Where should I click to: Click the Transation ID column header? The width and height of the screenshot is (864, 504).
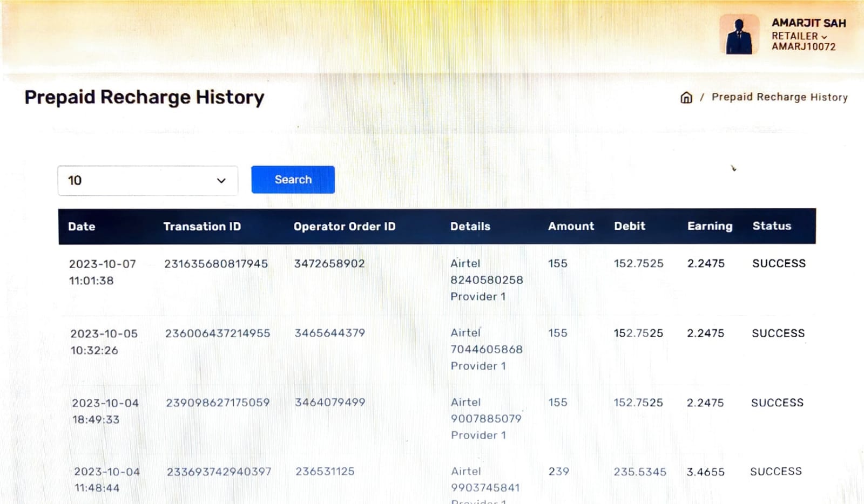(x=202, y=227)
